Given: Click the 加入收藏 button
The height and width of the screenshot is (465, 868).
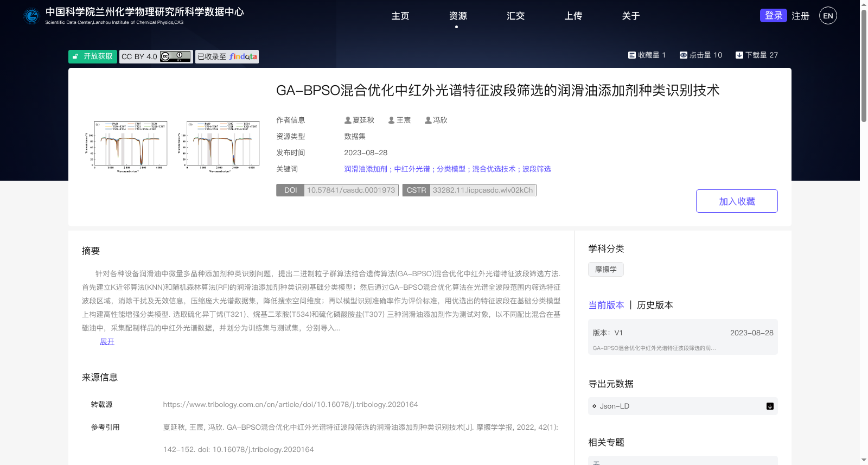Looking at the screenshot, I should [737, 201].
